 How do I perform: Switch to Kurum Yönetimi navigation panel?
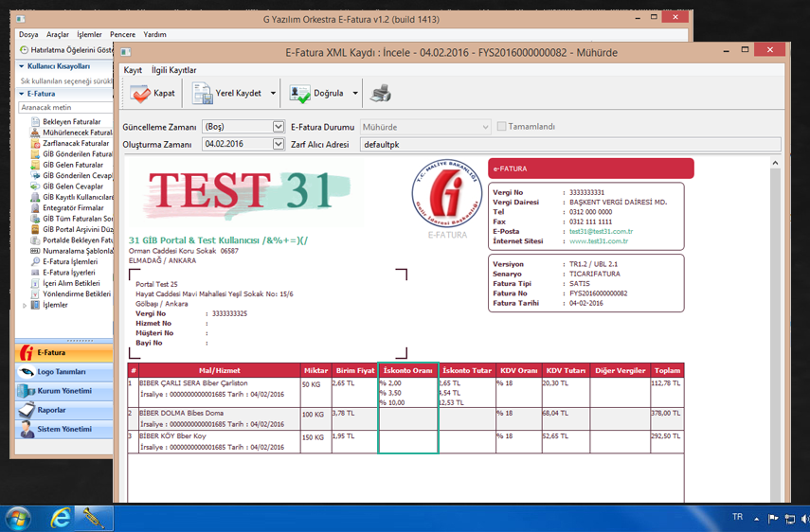pyautogui.click(x=64, y=391)
